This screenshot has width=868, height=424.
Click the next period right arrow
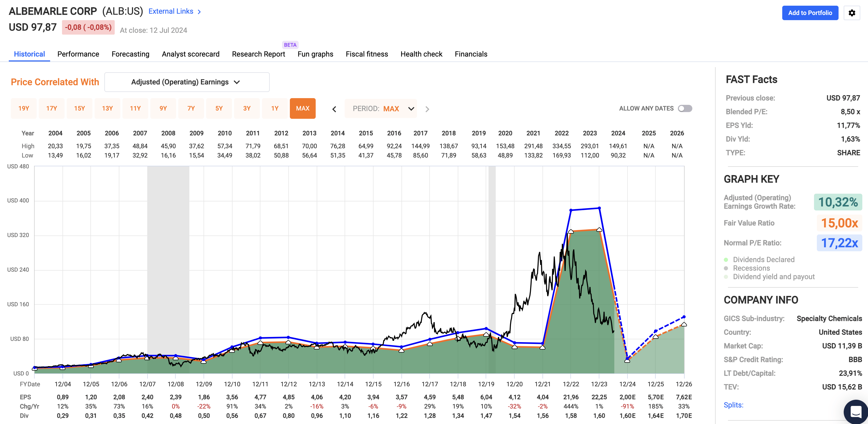[x=427, y=109]
